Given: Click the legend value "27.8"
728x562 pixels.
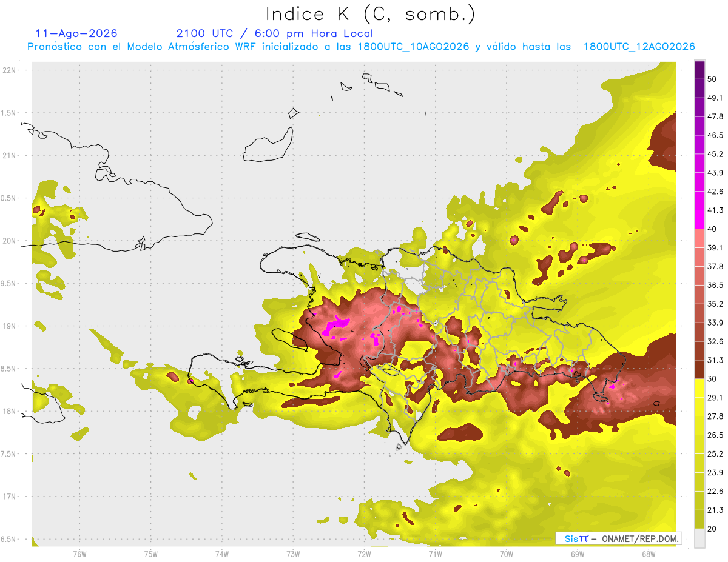Looking at the screenshot, I should (715, 416).
